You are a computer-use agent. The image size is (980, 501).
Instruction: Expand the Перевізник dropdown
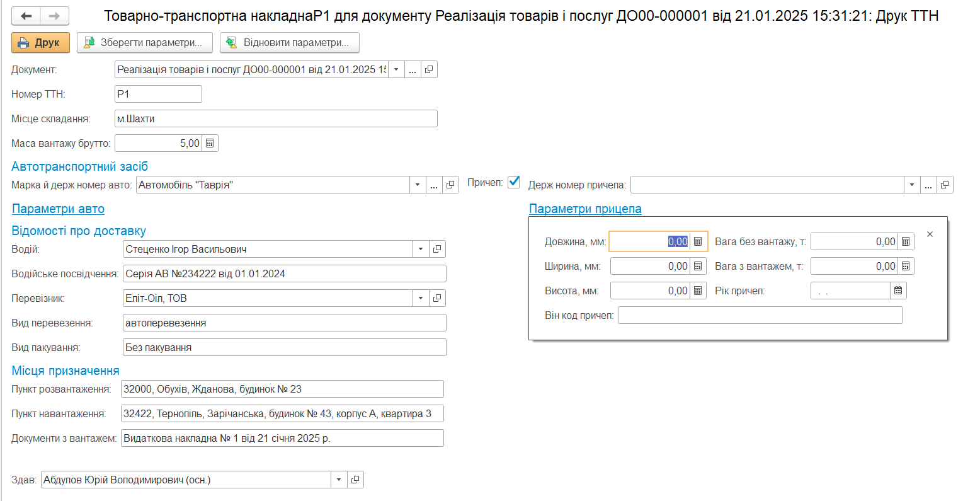coord(421,298)
